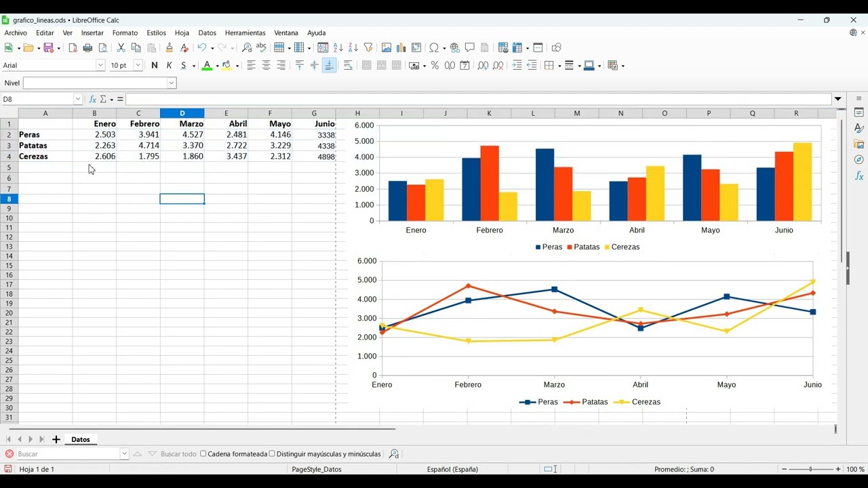Adjust the zoom slider in status bar
The height and width of the screenshot is (488, 868).
point(811,469)
